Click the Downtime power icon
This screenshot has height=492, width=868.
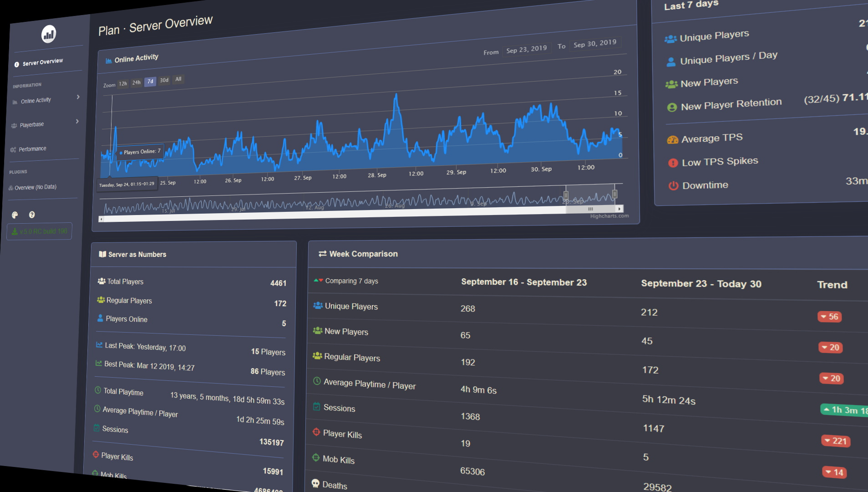pyautogui.click(x=673, y=185)
